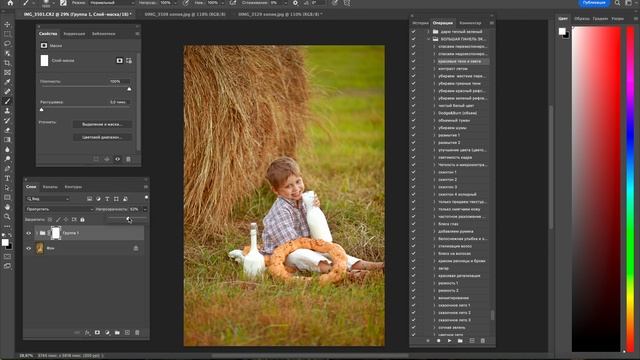Toggle checkmark for 'загар' action
The image size is (640, 360).
coord(413,268)
